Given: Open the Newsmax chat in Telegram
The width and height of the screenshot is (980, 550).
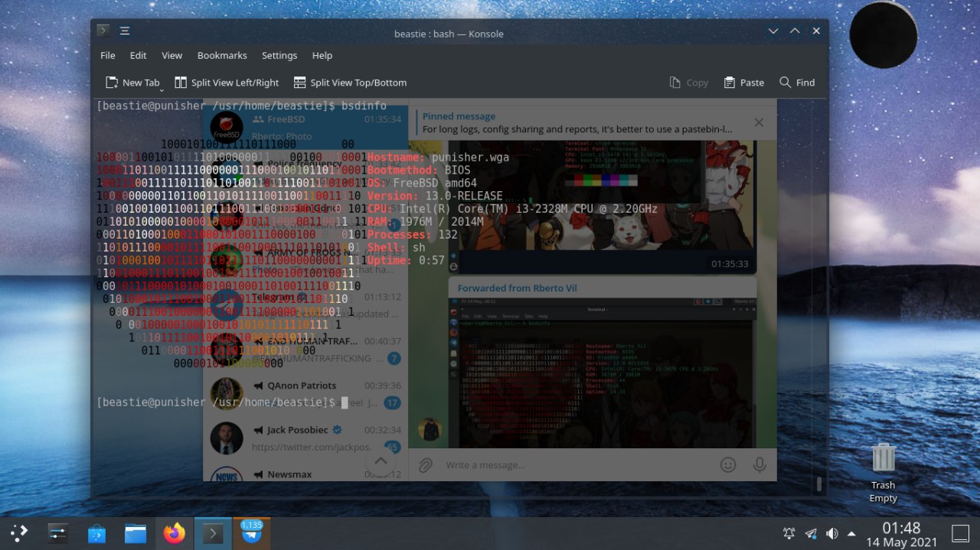Looking at the screenshot, I should pos(305,473).
